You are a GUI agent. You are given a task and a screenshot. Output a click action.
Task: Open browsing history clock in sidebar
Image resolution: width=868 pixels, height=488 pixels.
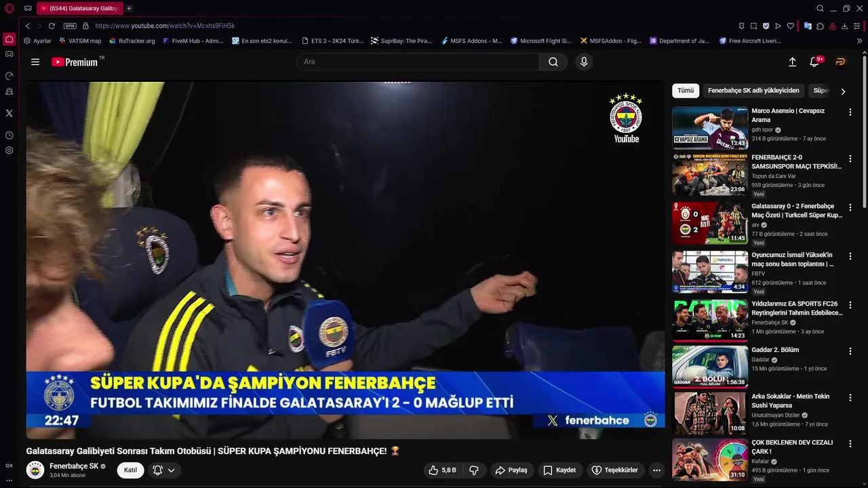[x=9, y=136]
